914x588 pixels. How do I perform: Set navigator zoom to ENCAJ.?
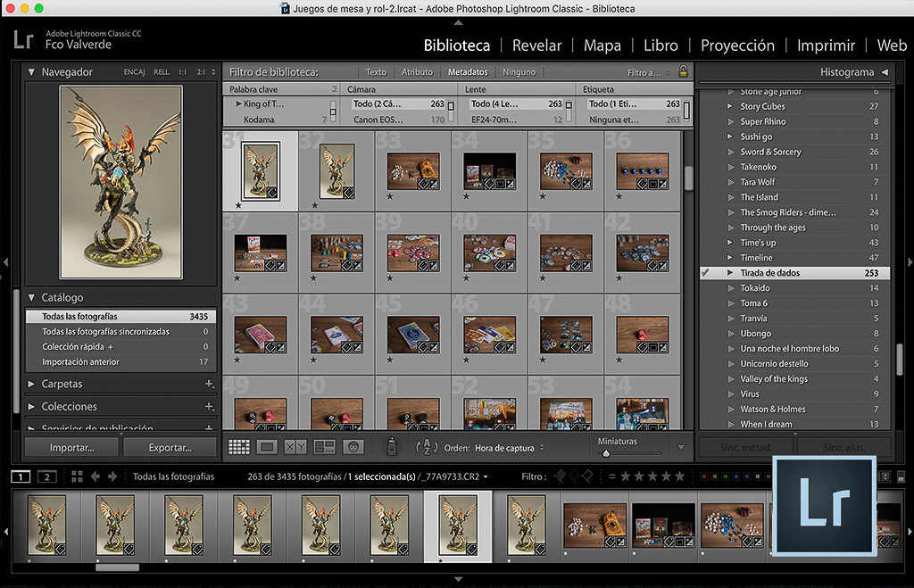click(135, 72)
